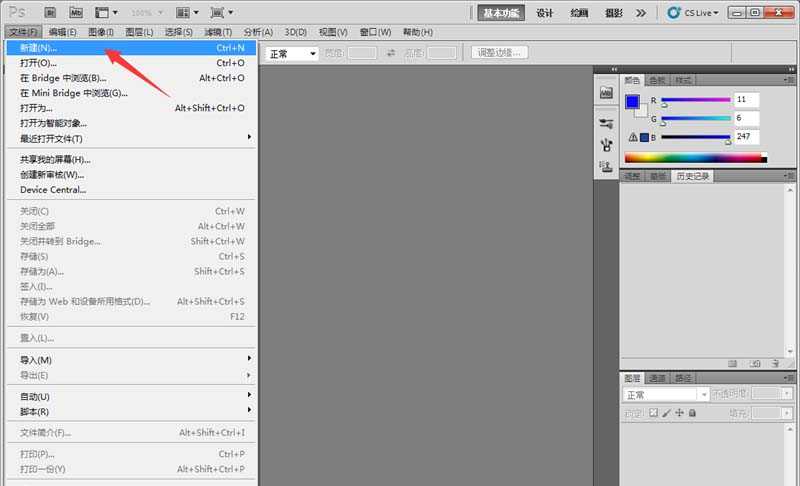Screen dimensions: 800x486
Task: Click the CS Live button
Action: tap(691, 13)
